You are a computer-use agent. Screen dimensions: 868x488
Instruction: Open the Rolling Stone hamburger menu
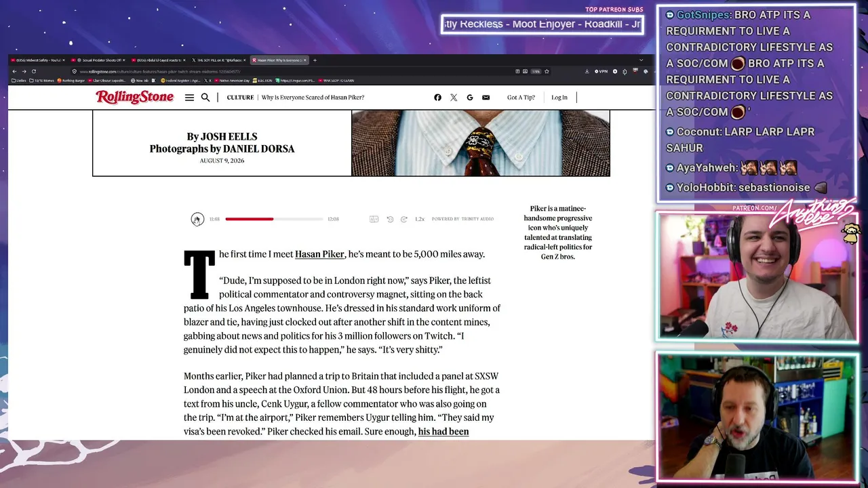(189, 98)
